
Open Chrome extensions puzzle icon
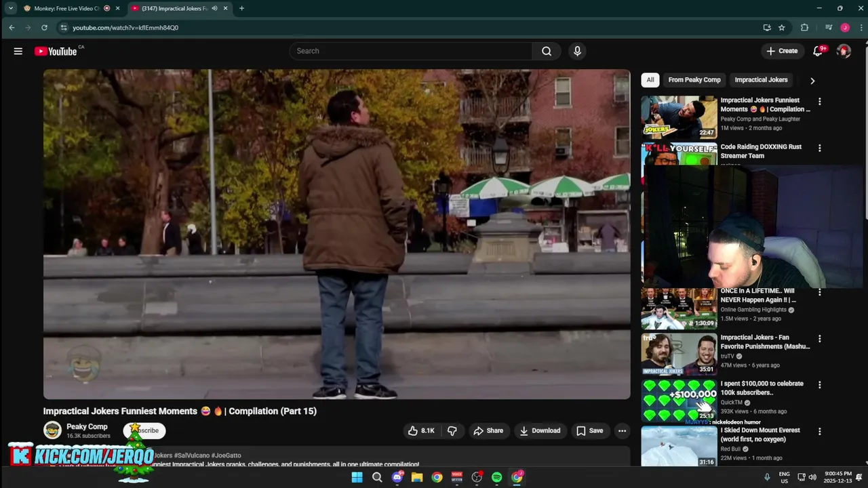[x=805, y=28]
